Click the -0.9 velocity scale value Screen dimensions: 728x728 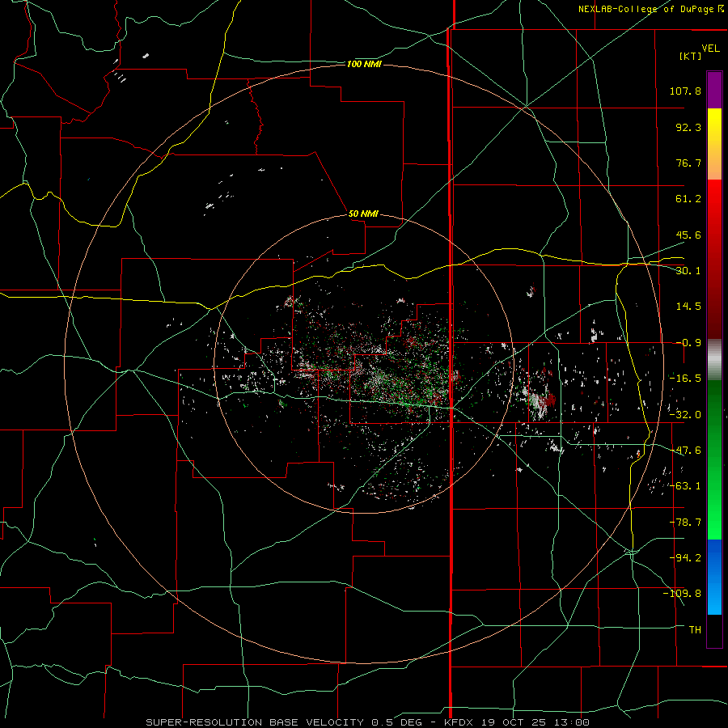[688, 343]
